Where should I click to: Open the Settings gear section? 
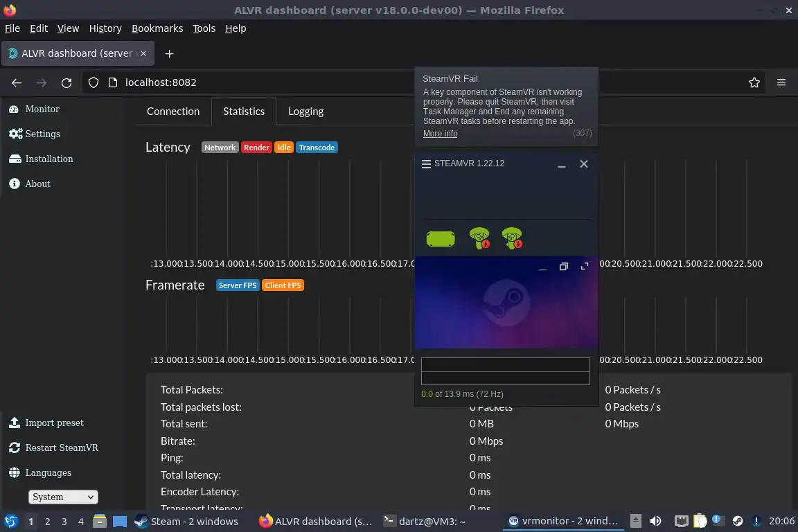tap(35, 134)
